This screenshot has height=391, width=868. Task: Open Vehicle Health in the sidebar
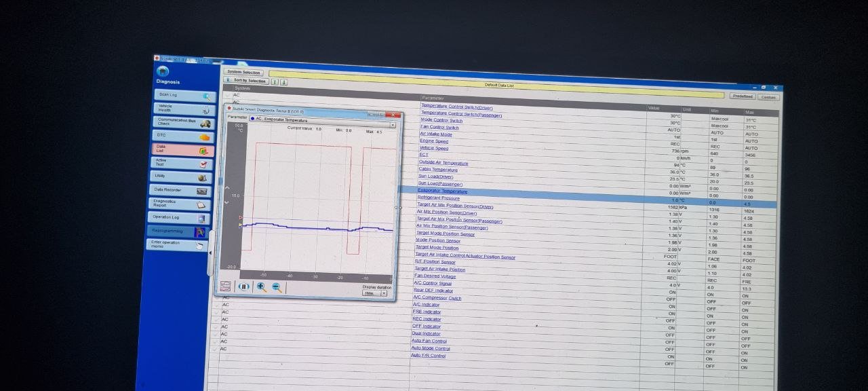(184, 109)
